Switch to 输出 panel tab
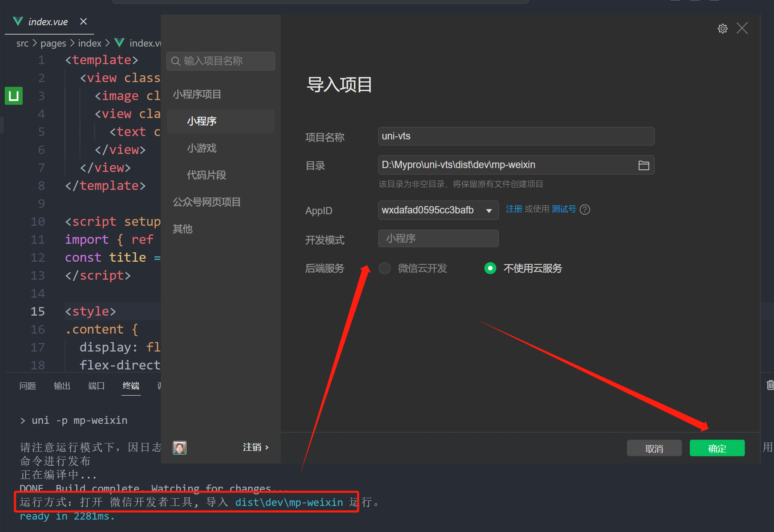The image size is (774, 532). point(62,386)
